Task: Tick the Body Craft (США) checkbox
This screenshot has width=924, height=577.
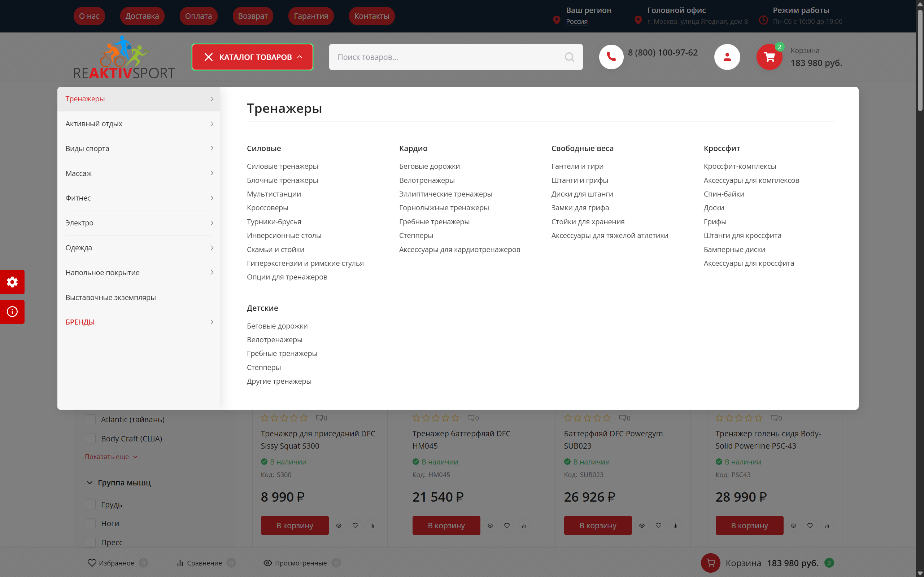Action: 90,439
